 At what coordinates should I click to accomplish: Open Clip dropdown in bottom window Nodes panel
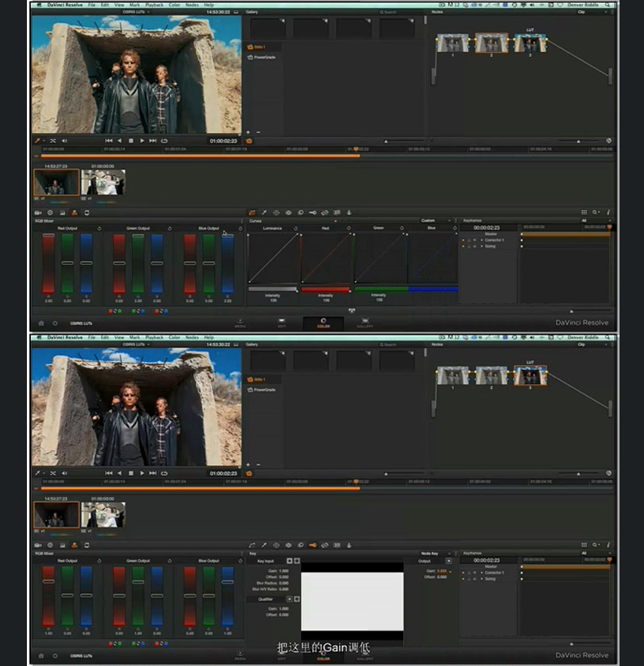click(592, 345)
